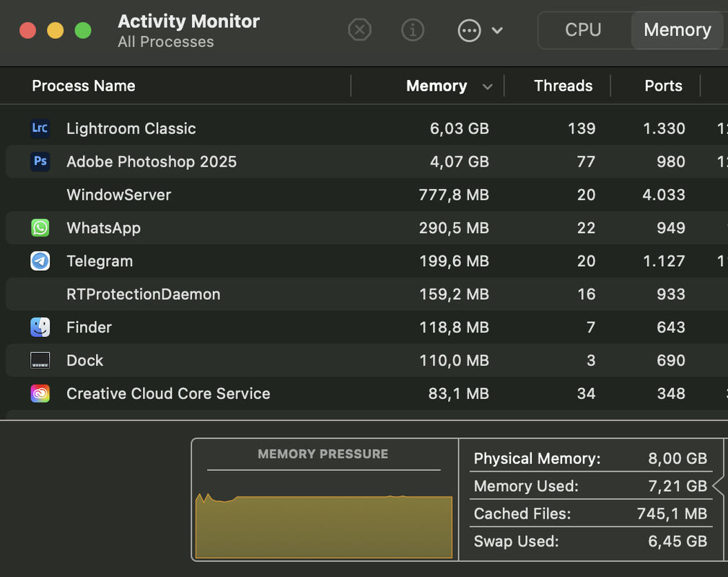Click the 4,07 GB memory value

pos(459,162)
